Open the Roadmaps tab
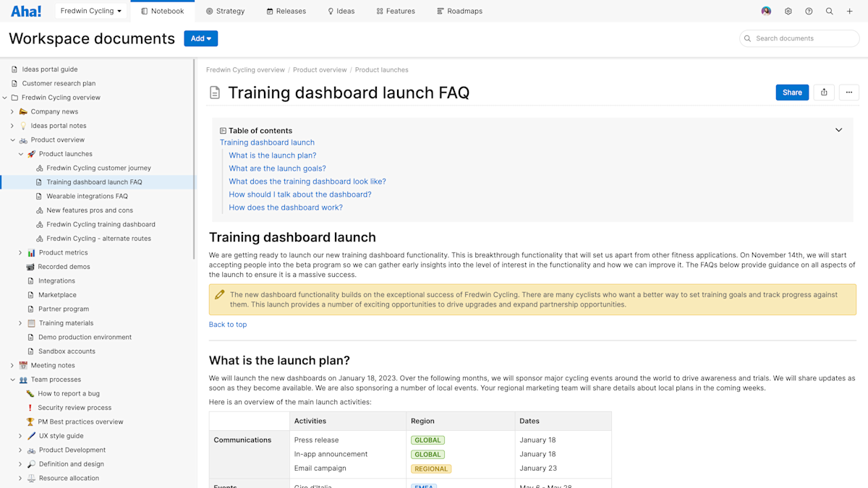The width and height of the screenshot is (868, 488). (460, 11)
